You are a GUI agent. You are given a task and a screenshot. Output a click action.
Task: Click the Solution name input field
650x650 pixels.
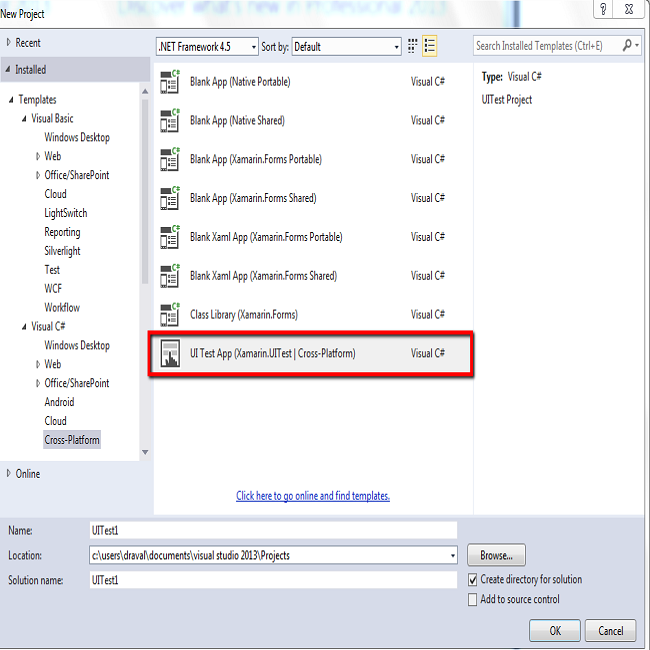[x=273, y=580]
